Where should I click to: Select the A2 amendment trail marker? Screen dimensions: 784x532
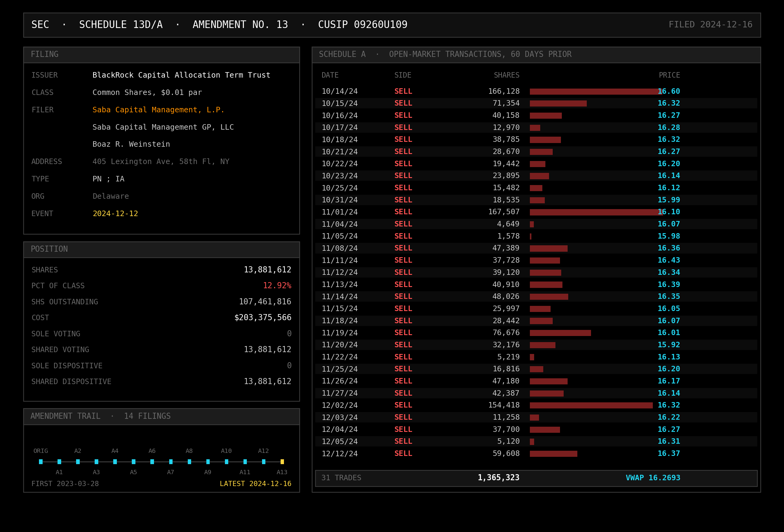(78, 461)
